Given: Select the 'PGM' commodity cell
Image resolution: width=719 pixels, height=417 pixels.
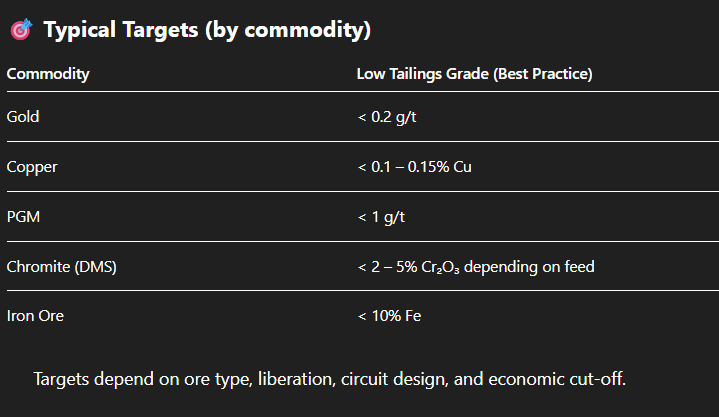Looking at the screenshot, I should pos(23,217).
